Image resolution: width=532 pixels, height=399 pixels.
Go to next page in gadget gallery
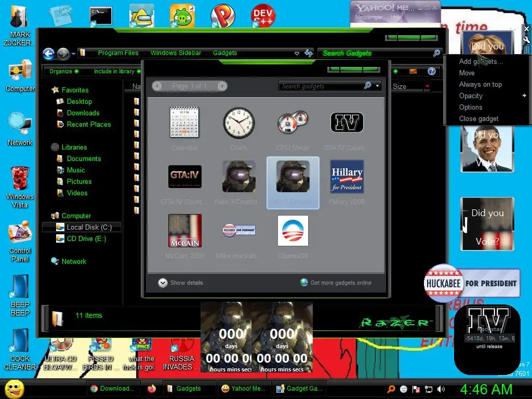coord(222,86)
